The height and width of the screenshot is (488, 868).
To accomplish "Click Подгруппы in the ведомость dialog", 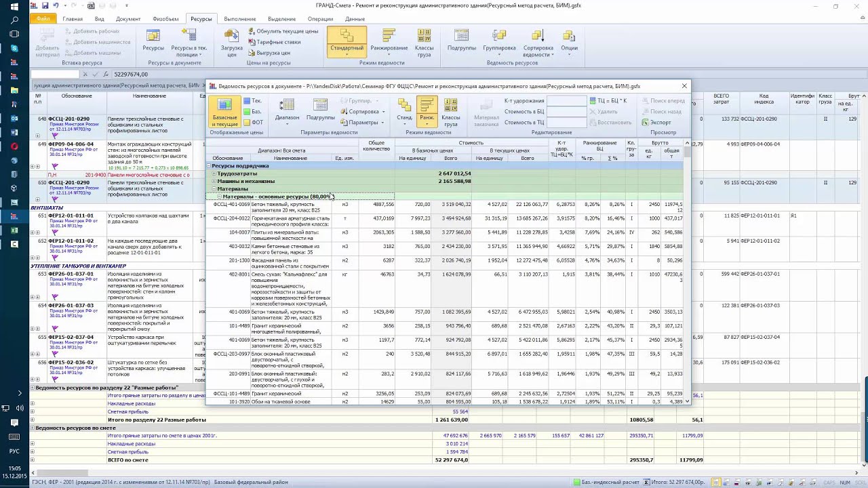I will (321, 109).
